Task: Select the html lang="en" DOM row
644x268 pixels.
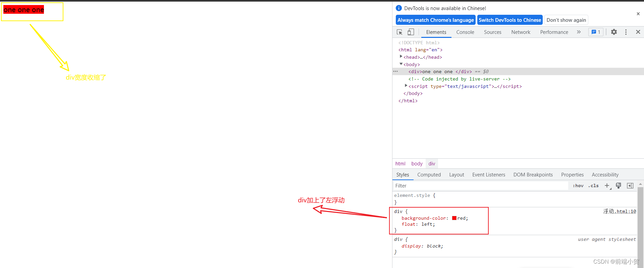Action: [x=420, y=50]
